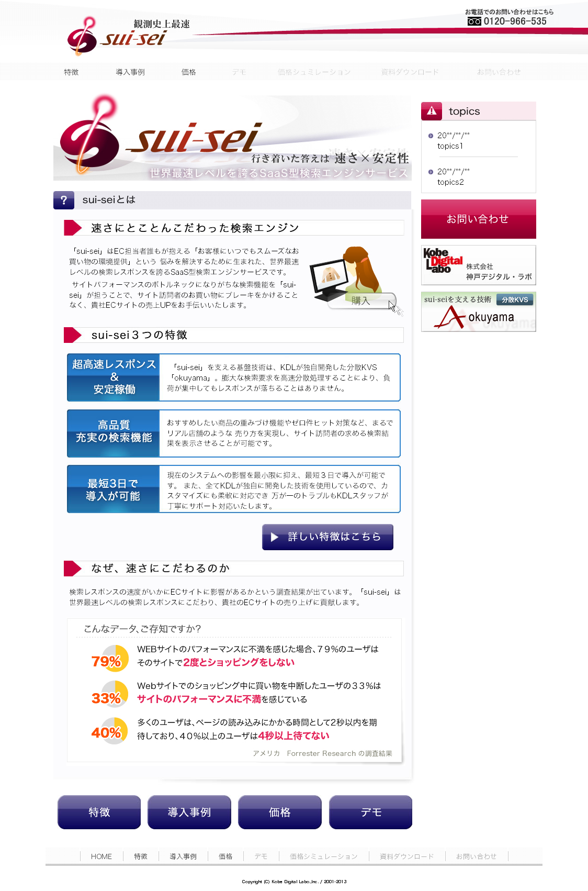Open デモ in the top navigation
This screenshot has width=588, height=891.
(x=239, y=72)
